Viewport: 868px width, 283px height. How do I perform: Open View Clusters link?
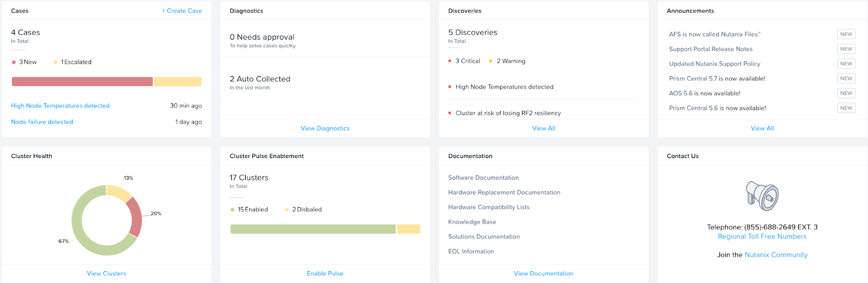tap(106, 274)
